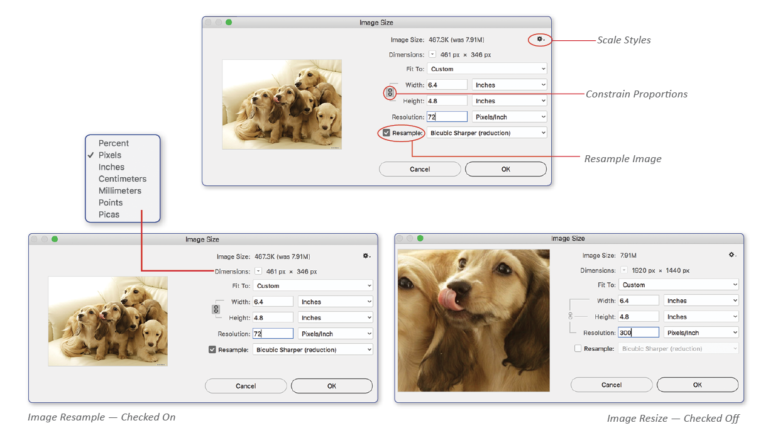Open Fit To Custom dropdown in top dialog

point(487,69)
